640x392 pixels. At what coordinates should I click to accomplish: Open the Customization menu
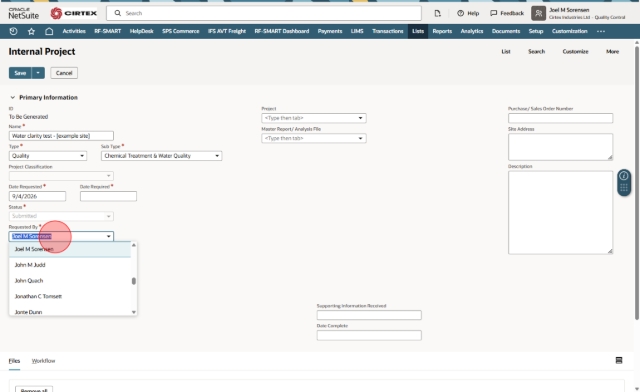point(569,31)
